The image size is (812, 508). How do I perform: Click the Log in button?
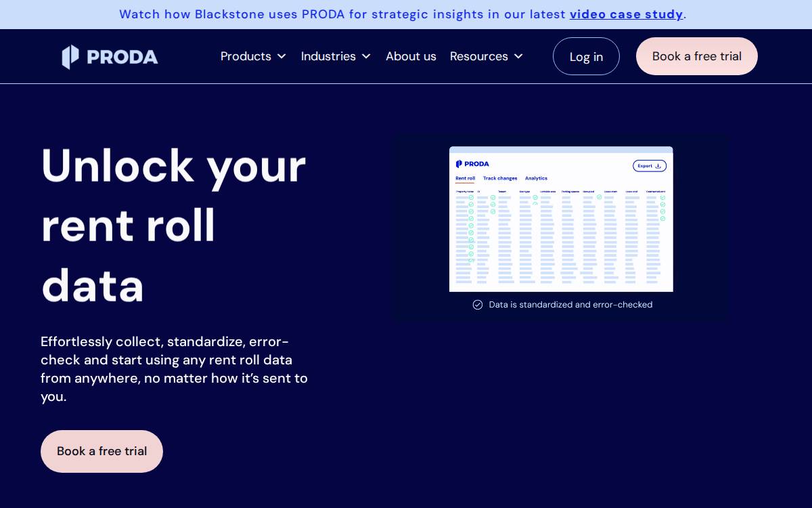(x=586, y=56)
